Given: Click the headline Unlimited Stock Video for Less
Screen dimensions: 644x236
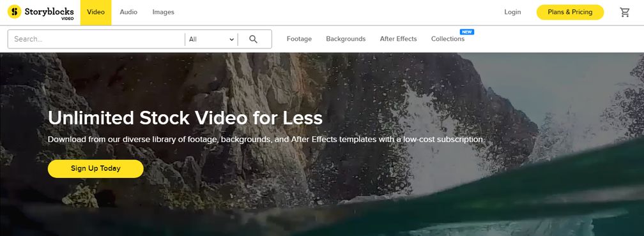Looking at the screenshot, I should 185,118.
